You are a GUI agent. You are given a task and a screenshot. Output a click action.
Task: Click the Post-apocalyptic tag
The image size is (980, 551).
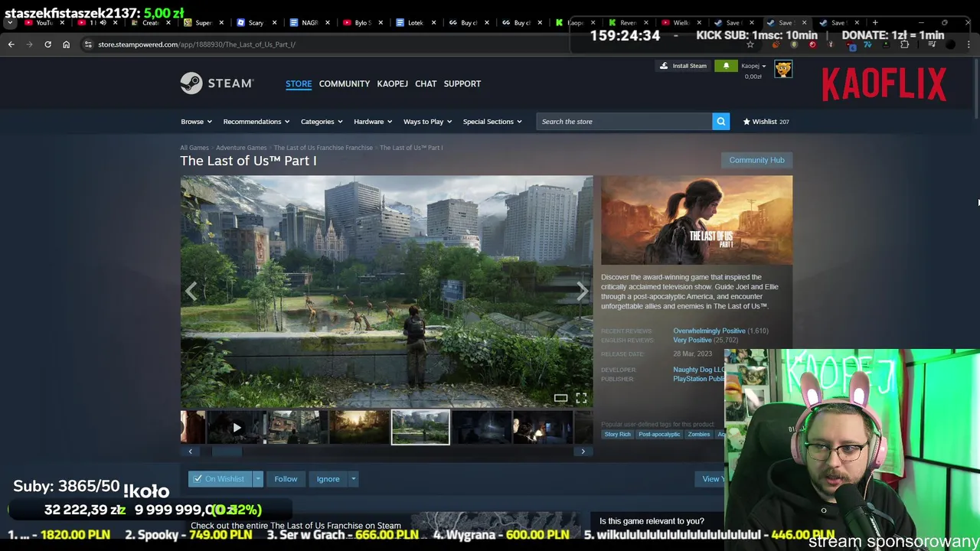(659, 435)
